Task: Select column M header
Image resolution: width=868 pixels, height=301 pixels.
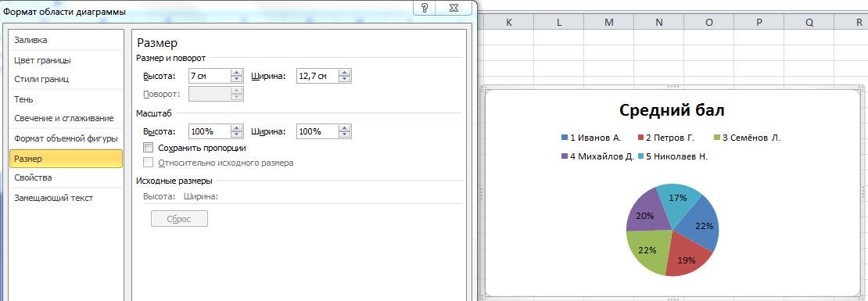Action: (609, 22)
